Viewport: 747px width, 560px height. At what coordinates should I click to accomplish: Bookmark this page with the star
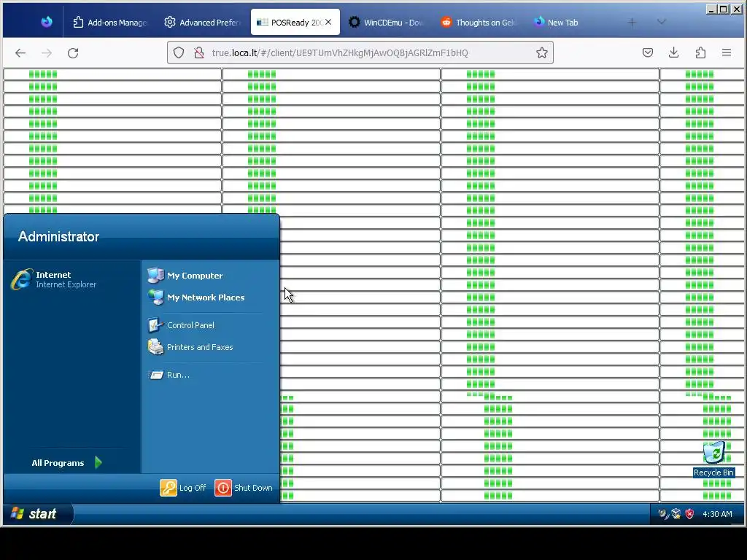coord(542,52)
